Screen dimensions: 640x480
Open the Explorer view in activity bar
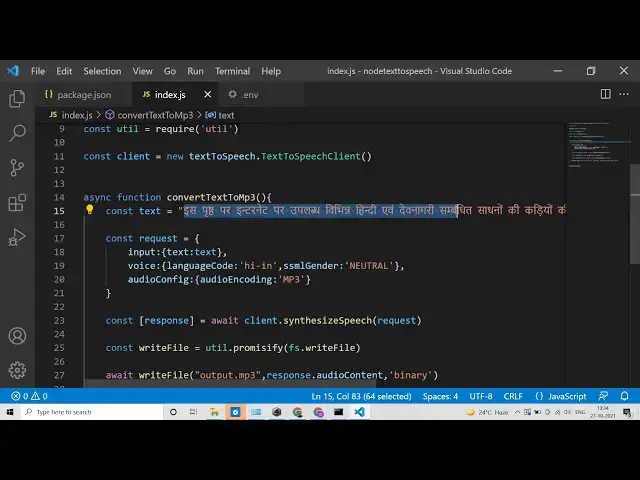(x=17, y=98)
